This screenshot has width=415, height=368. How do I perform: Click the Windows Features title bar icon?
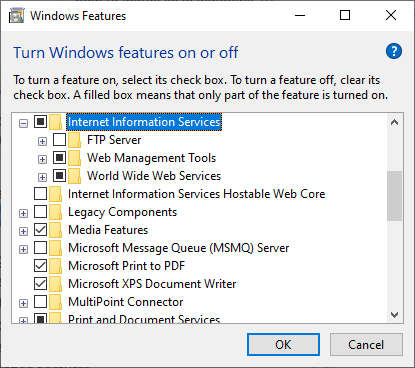[17, 16]
